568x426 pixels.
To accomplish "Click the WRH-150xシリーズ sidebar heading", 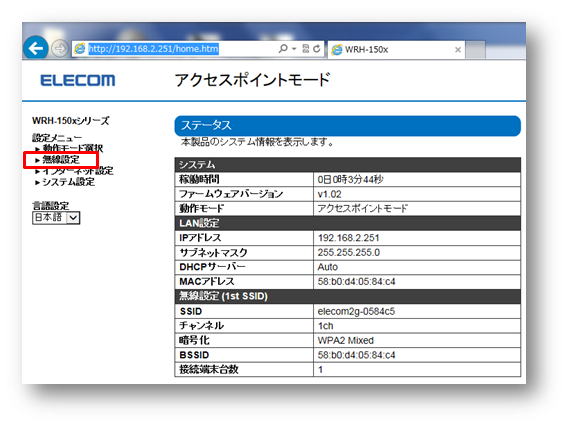I will pyautogui.click(x=71, y=120).
